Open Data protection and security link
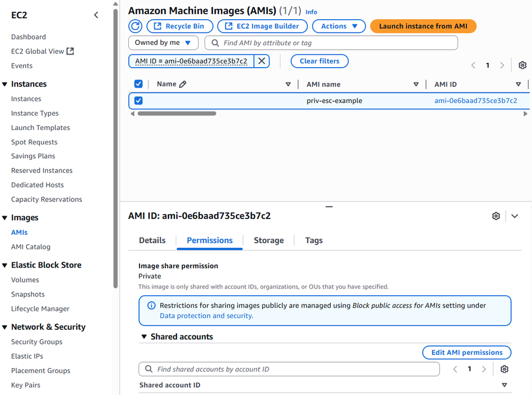This screenshot has width=532, height=395. click(x=207, y=316)
